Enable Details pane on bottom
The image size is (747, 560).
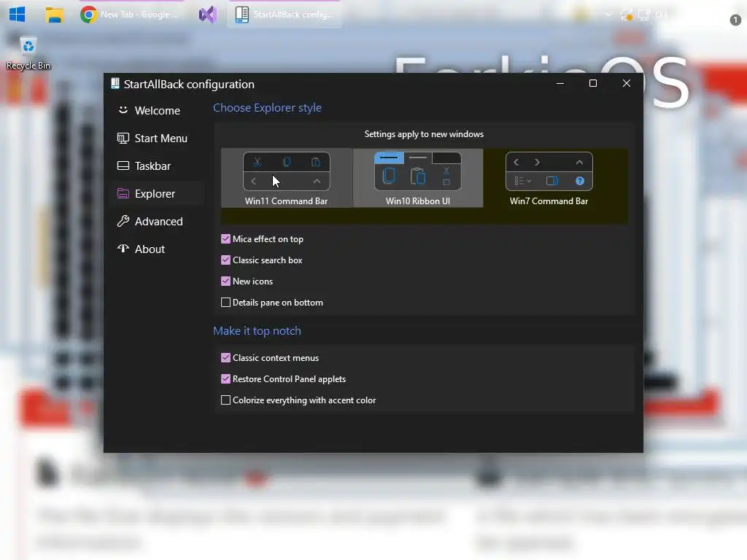(x=226, y=303)
